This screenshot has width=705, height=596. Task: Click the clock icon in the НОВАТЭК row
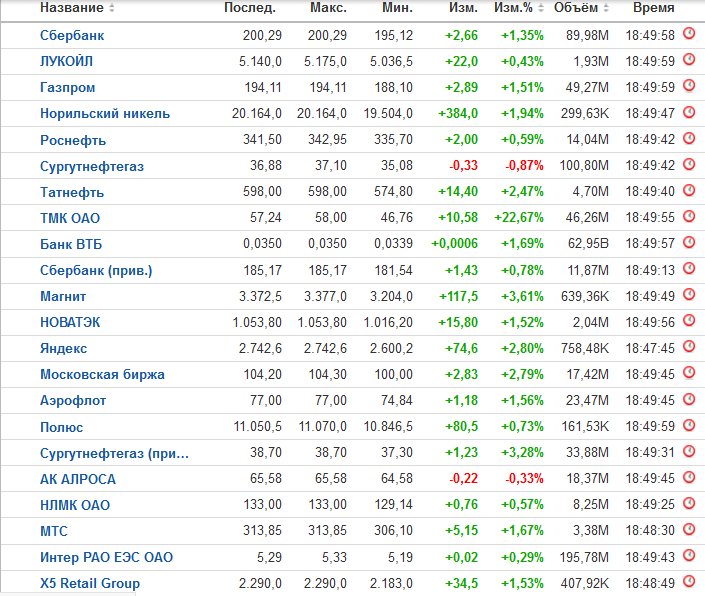coord(689,320)
